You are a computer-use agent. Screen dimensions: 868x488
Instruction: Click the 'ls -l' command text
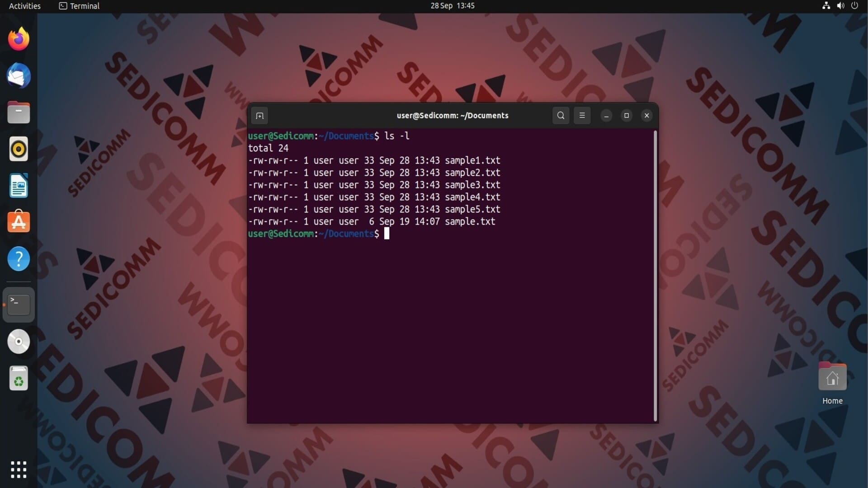click(397, 136)
